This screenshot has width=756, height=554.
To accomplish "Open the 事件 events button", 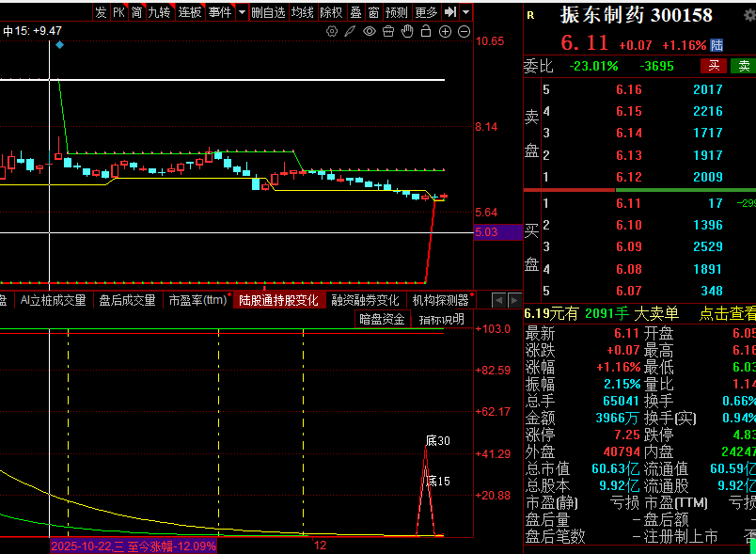I will pyautogui.click(x=220, y=12).
